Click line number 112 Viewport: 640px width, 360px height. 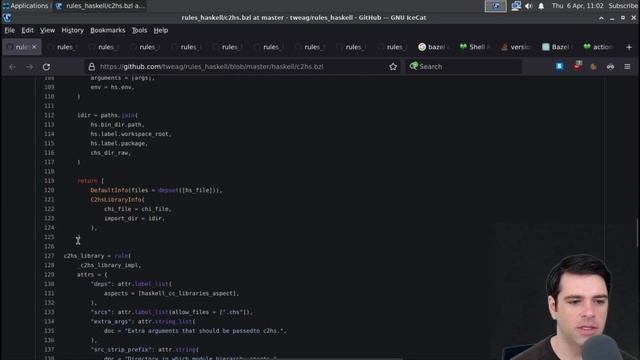pyautogui.click(x=49, y=115)
